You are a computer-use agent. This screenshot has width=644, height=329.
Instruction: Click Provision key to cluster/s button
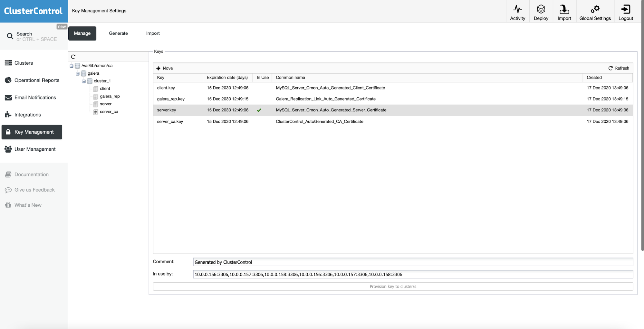(393, 287)
